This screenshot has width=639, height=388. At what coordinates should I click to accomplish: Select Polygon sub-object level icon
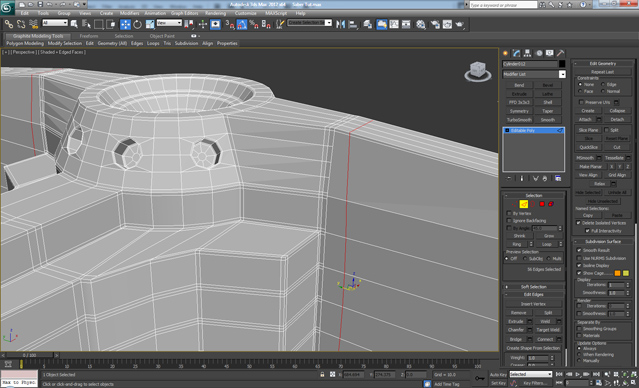(542, 204)
